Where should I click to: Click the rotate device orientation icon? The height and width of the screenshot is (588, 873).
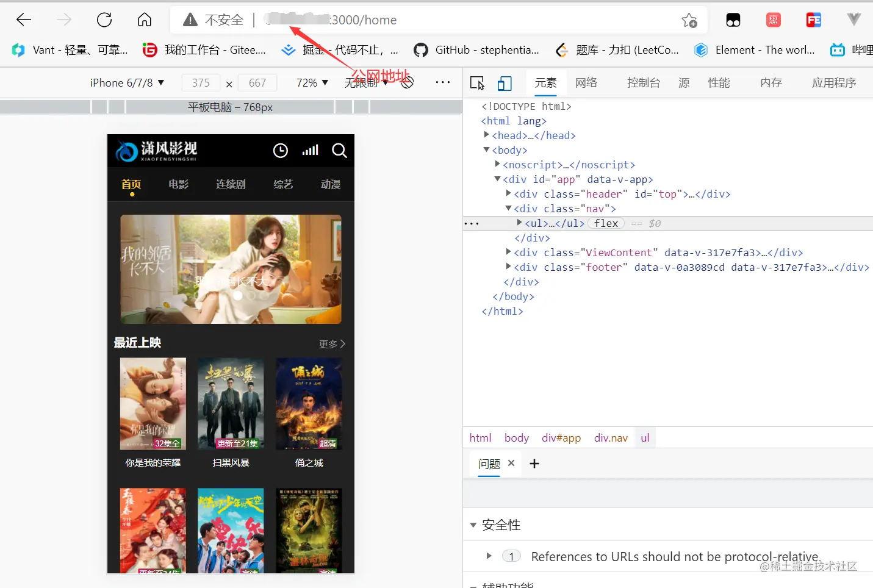(408, 82)
